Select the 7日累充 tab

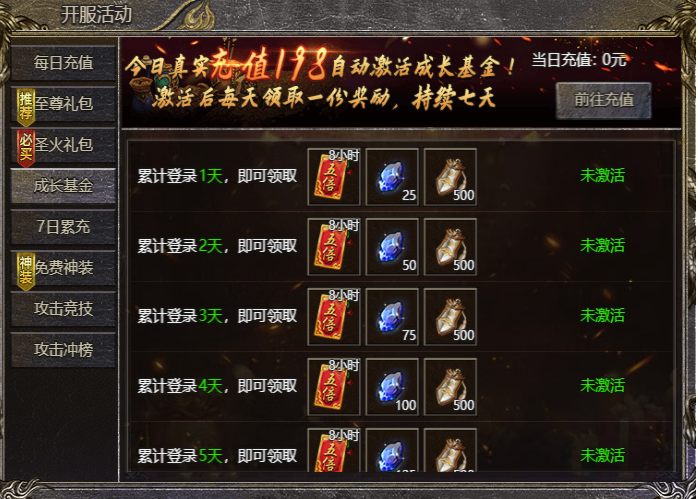pyautogui.click(x=63, y=227)
